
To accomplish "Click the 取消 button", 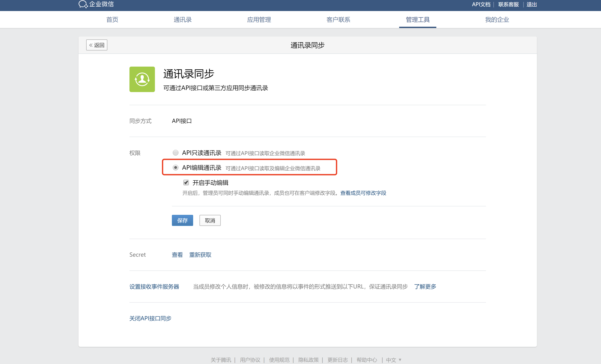I will click(x=210, y=220).
